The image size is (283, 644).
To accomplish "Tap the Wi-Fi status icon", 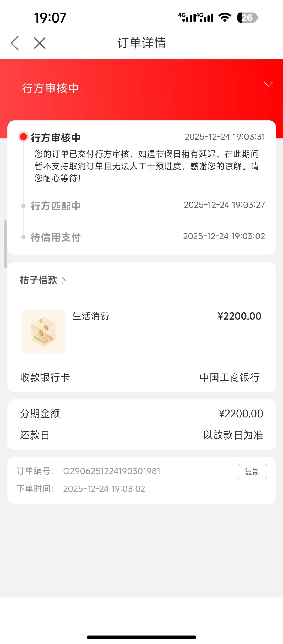I will tap(225, 18).
